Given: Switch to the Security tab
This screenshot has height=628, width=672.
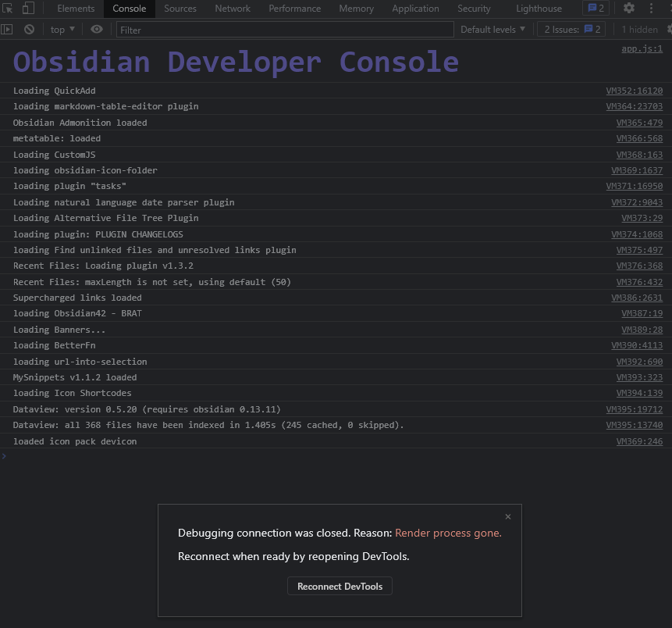Looking at the screenshot, I should [474, 8].
